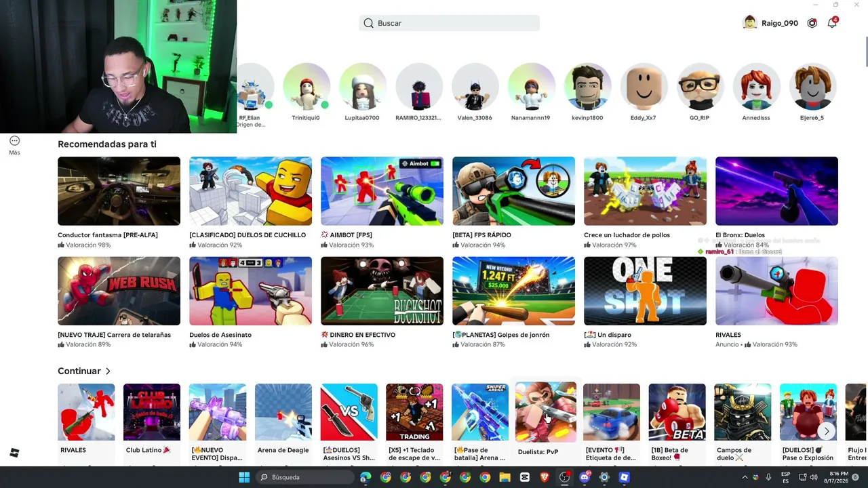Open the Robux icon next to username
Screen dimensions: 868x488
coord(812,23)
